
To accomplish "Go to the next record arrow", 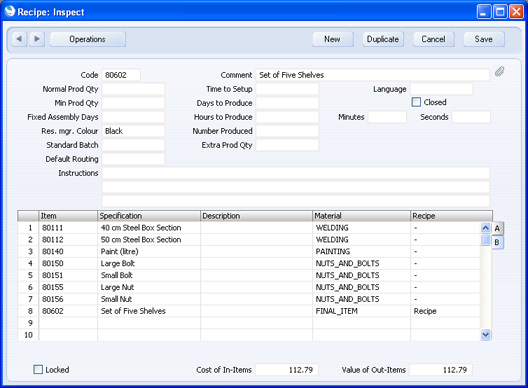I will click(x=37, y=39).
